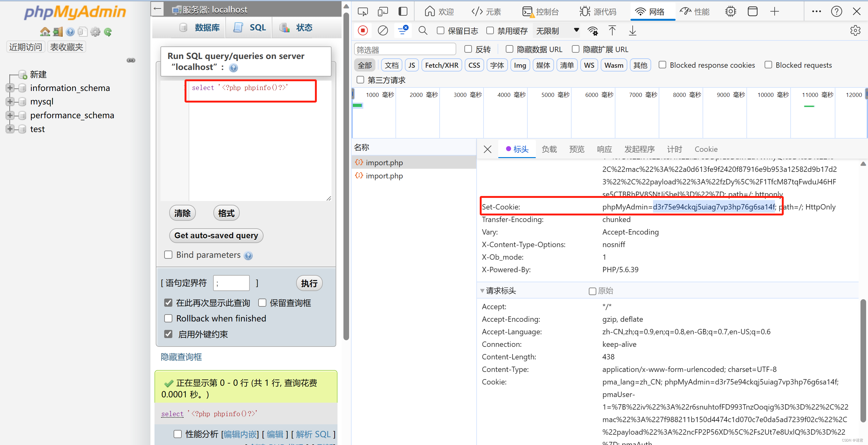The height and width of the screenshot is (445, 868).
Task: Open DevTools more options ellipsis
Action: tap(816, 12)
